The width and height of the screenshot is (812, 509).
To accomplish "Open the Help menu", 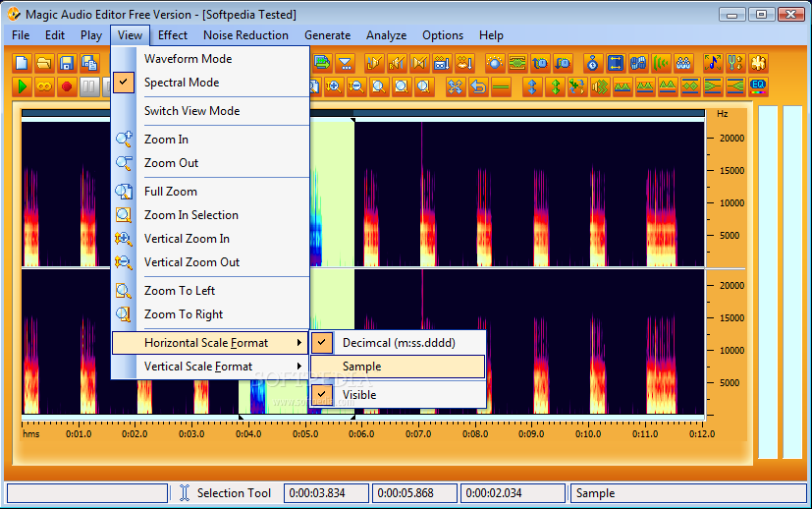I will tap(491, 35).
